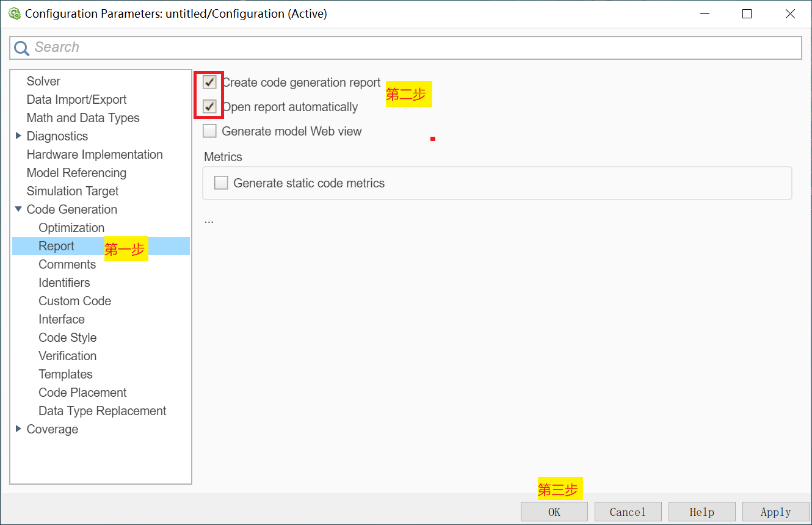Open Model Referencing settings
The image size is (812, 525).
(x=76, y=173)
